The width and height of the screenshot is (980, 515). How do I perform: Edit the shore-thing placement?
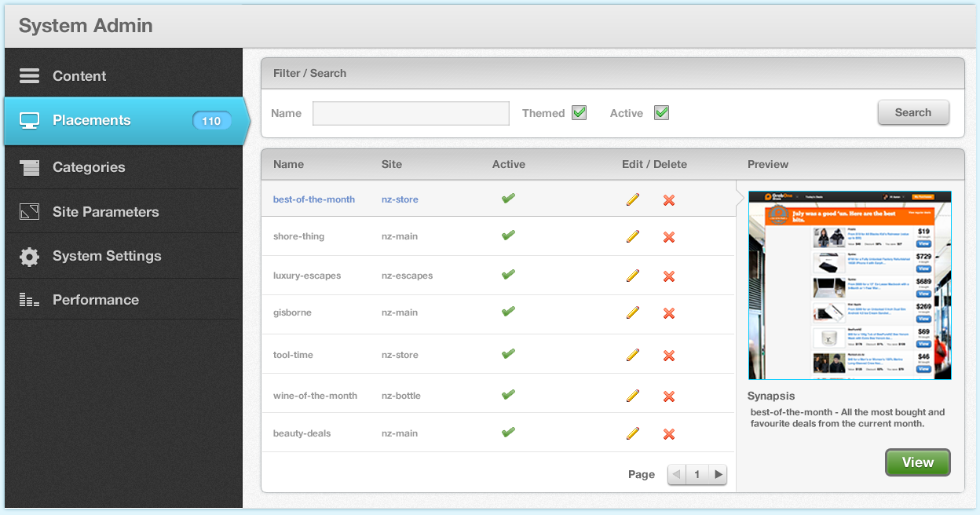point(633,236)
